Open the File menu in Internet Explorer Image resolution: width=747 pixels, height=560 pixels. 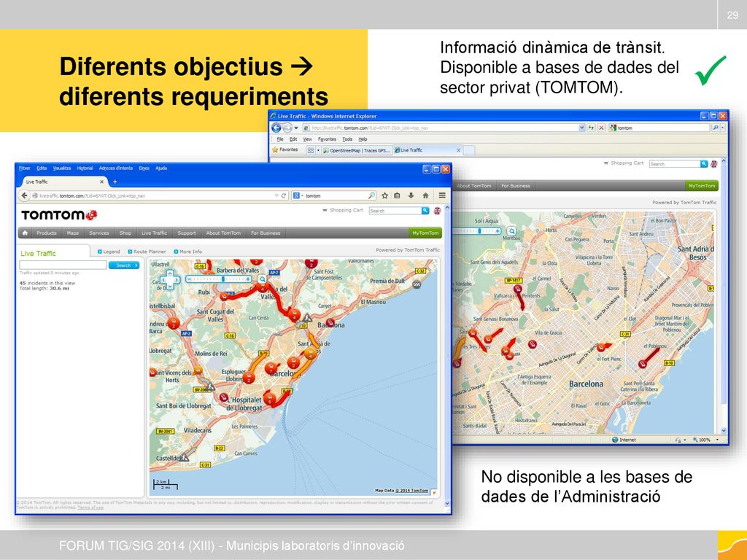[280, 139]
